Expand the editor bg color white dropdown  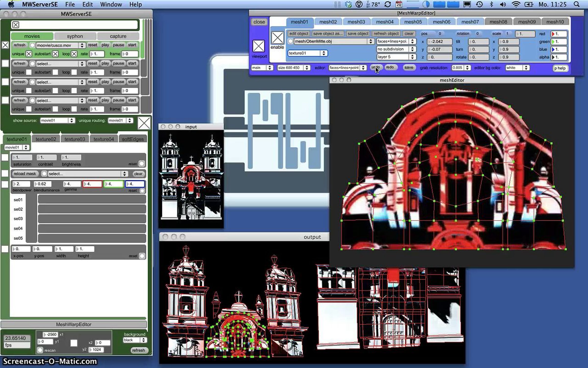517,68
